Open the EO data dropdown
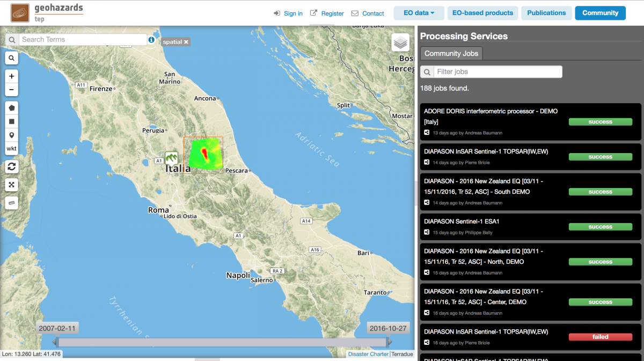This screenshot has width=644, height=361. pyautogui.click(x=419, y=13)
